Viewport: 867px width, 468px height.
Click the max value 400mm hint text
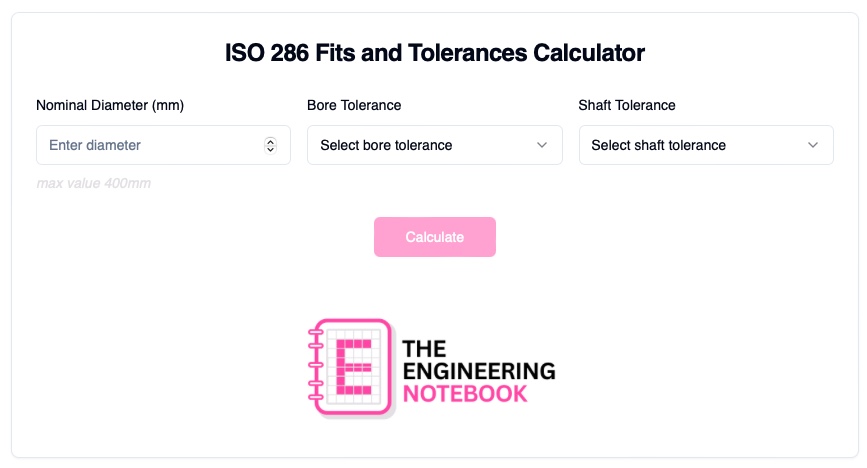93,183
